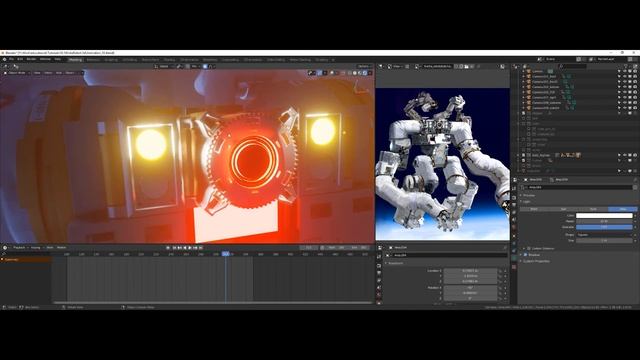Viewport: 640px width, 360px height.
Task: Click the open image folder icon
Action: pyautogui.click(x=467, y=66)
